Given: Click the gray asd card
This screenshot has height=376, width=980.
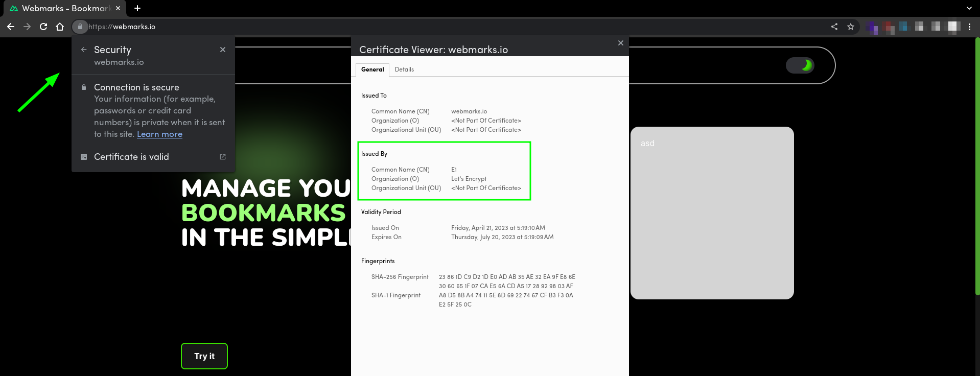Looking at the screenshot, I should [x=712, y=213].
